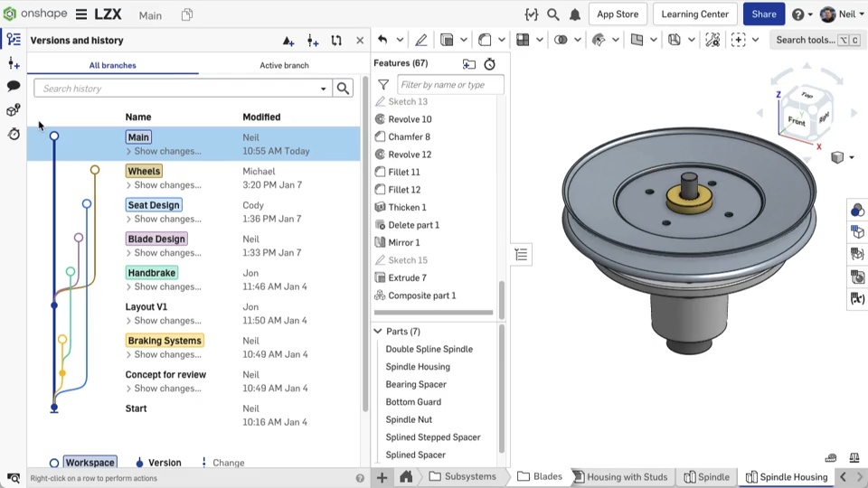Select the Thicken 1 feature
Viewport: 868px width, 488px height.
click(x=408, y=207)
